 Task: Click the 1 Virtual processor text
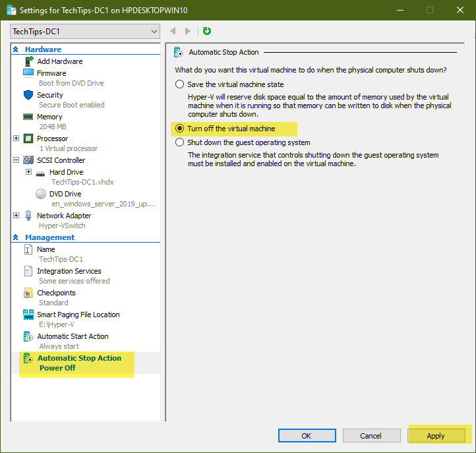tap(69, 148)
